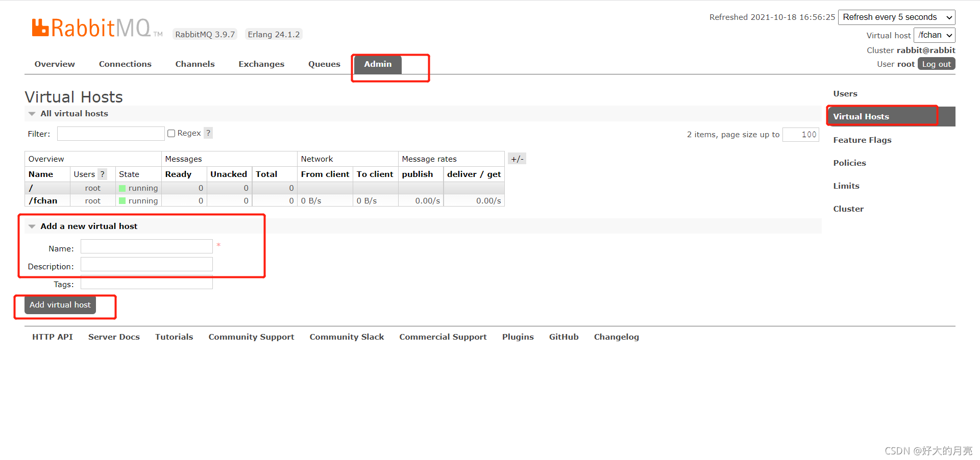
Task: Switch to the Connections tab
Action: click(x=125, y=64)
